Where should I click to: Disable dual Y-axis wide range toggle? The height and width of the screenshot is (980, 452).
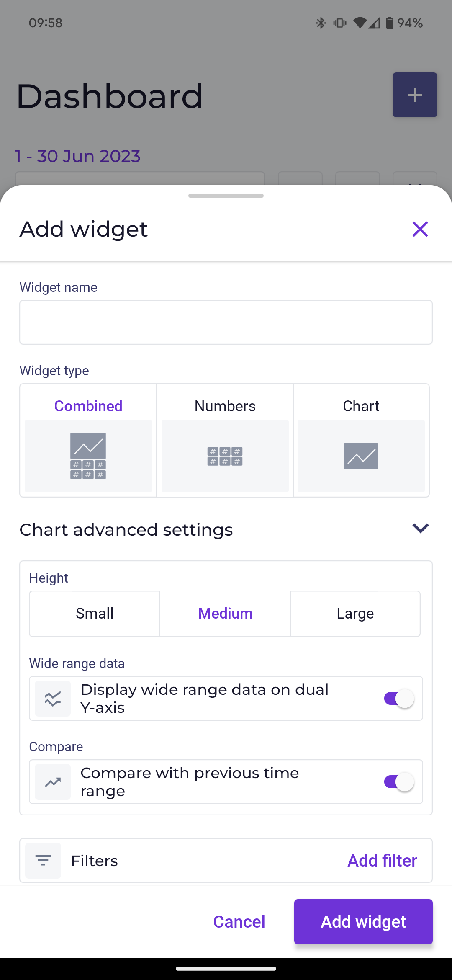(x=399, y=699)
